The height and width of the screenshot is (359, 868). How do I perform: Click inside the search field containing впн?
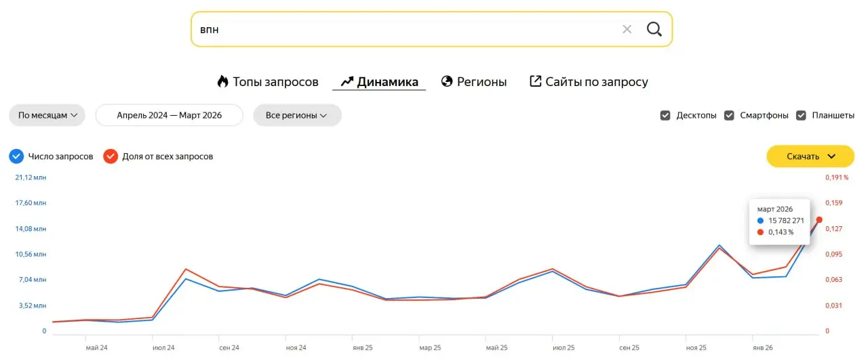(x=407, y=29)
